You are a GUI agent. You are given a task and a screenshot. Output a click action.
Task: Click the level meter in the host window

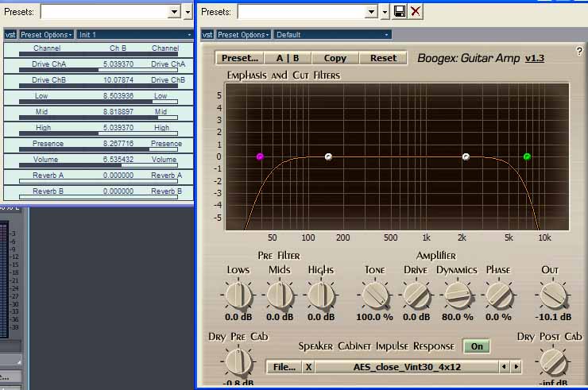point(4,280)
